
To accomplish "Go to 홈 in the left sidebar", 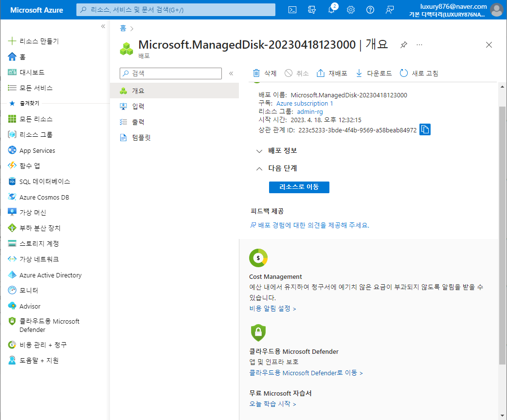I will pyautogui.click(x=17, y=57).
